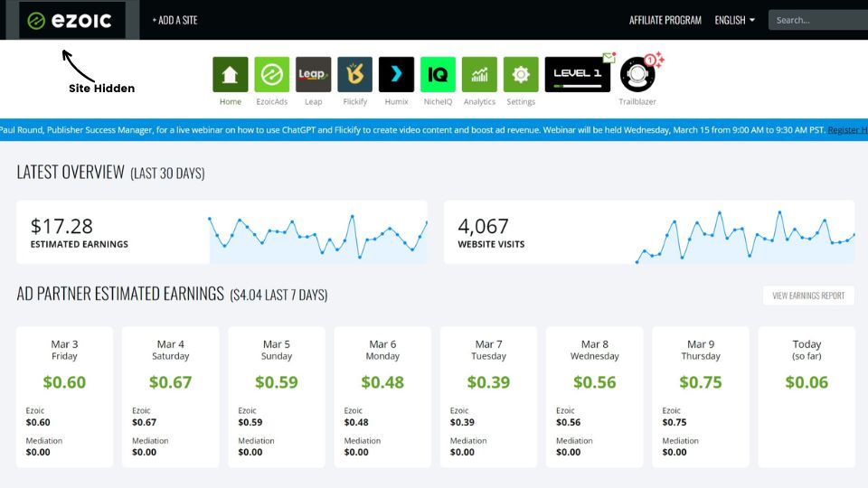Select the Mar 7 Tuesday $0.39 amount
This screenshot has height=488, width=868.
click(x=489, y=382)
